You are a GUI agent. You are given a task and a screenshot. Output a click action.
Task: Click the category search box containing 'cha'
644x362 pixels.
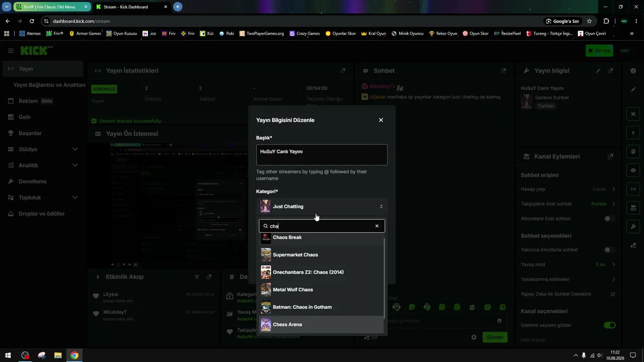(321, 226)
